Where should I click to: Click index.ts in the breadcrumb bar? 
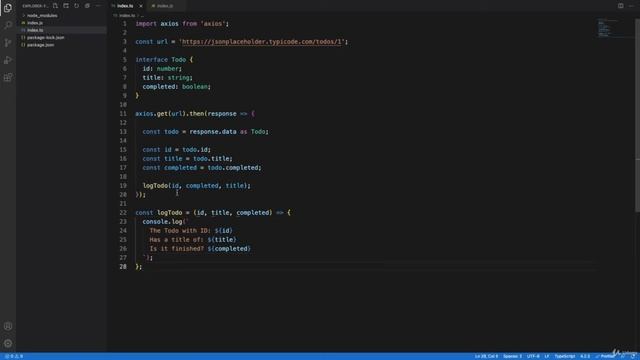127,16
